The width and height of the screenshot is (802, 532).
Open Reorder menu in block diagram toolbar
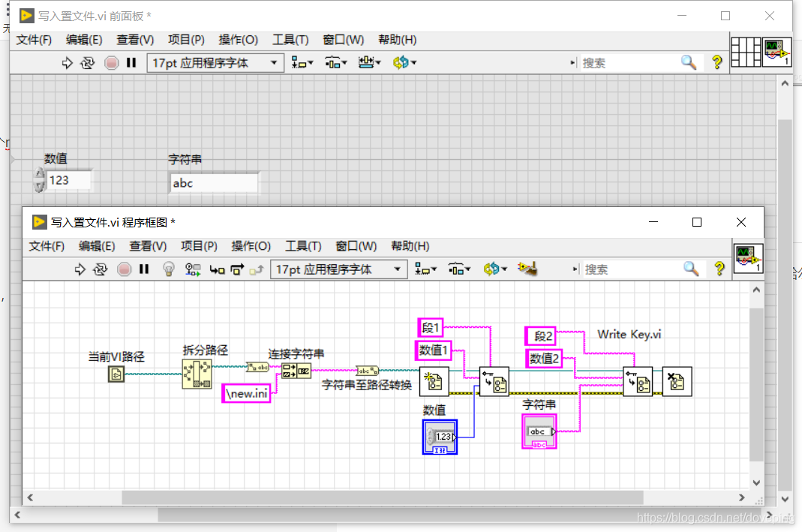495,269
